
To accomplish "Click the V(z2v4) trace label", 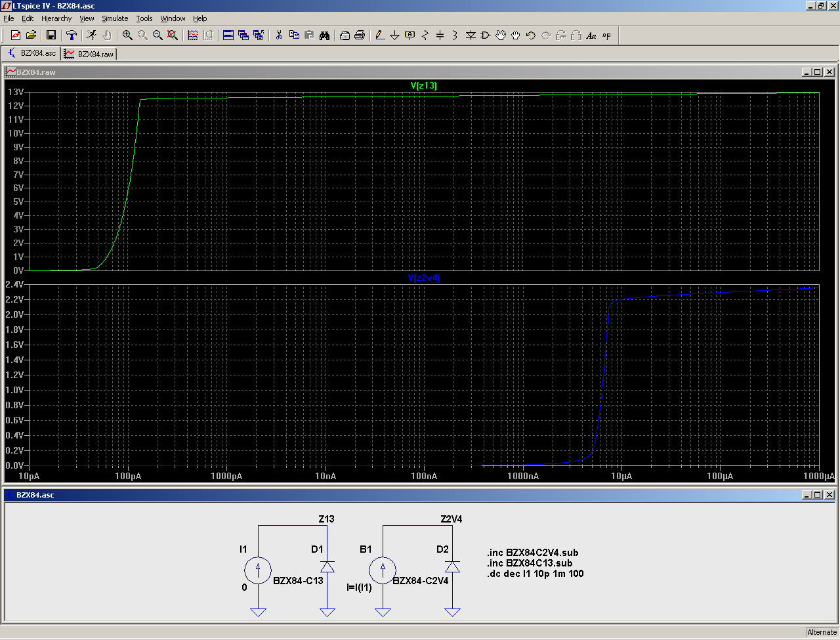I will (x=424, y=278).
